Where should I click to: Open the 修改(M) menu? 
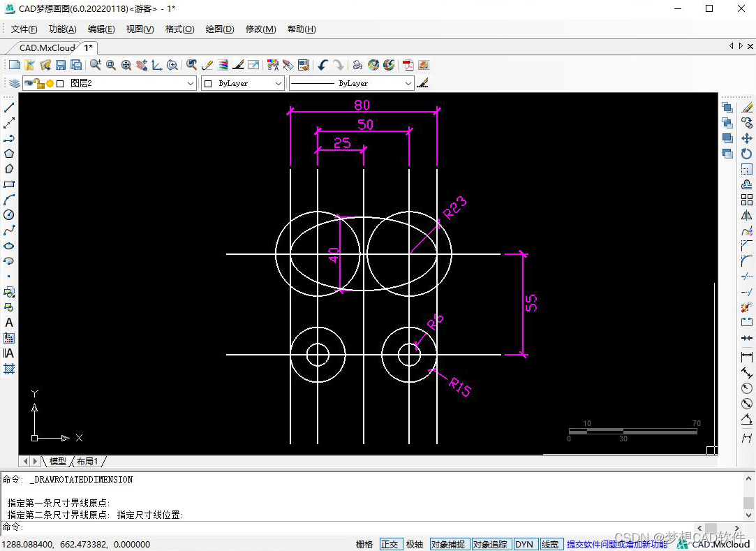(x=261, y=29)
